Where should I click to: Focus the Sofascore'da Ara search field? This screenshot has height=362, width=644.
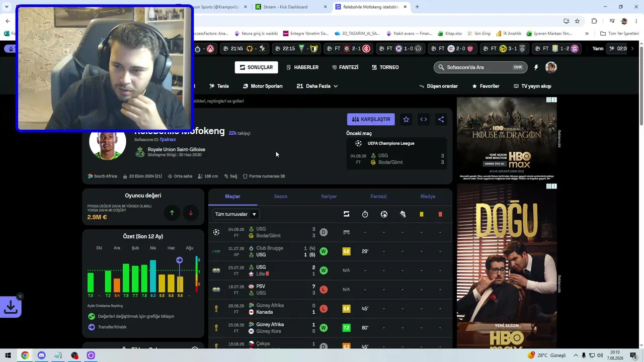coord(480,67)
